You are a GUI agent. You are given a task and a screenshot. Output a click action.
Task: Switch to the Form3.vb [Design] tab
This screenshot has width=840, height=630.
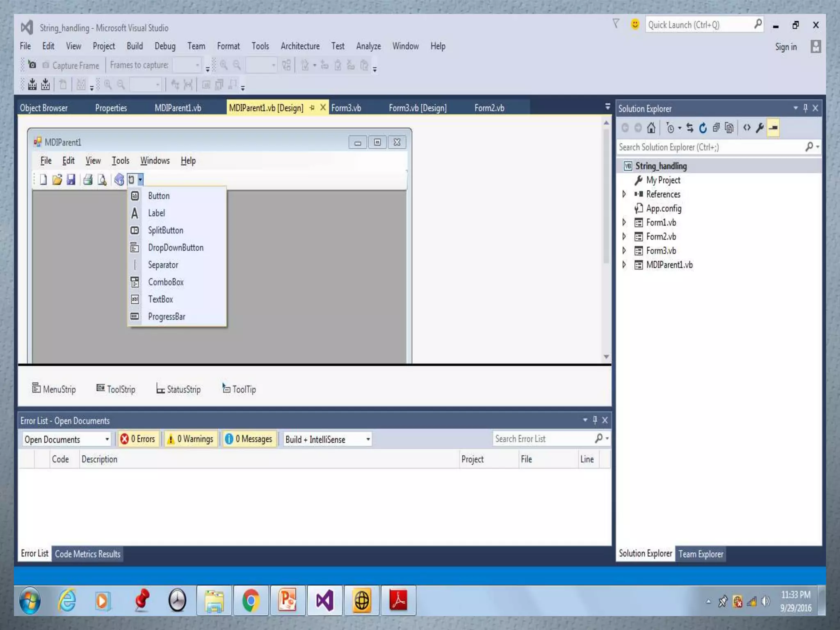click(x=418, y=108)
